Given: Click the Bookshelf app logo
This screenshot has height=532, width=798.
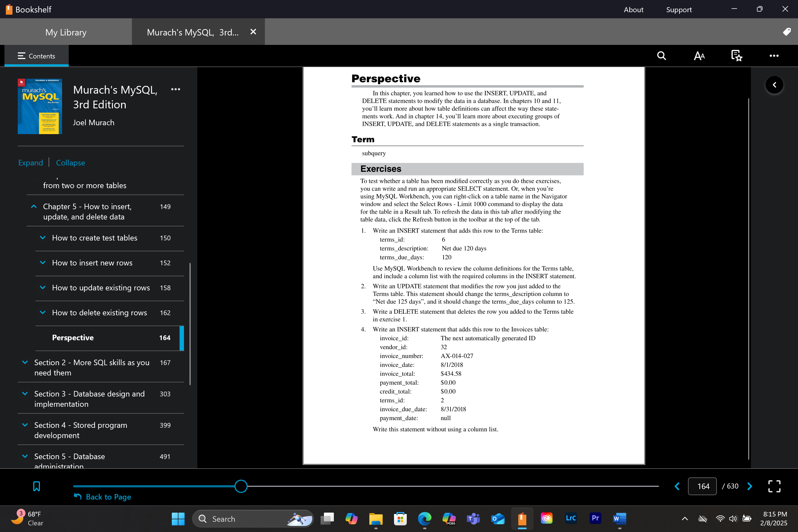Looking at the screenshot, I should click(x=9, y=9).
